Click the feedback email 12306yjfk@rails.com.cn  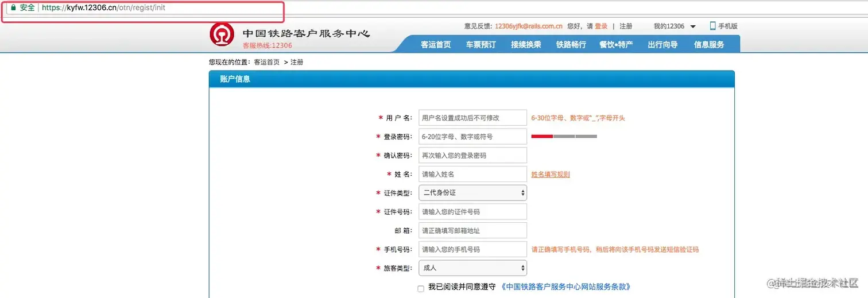[x=529, y=26]
